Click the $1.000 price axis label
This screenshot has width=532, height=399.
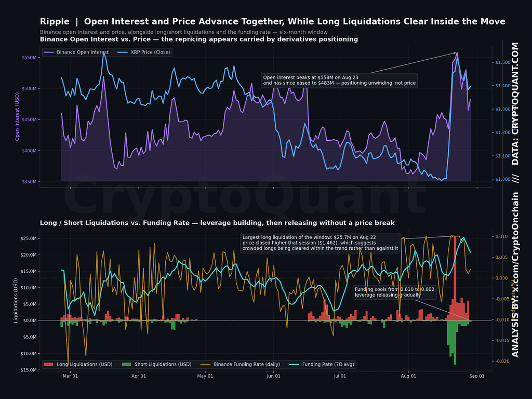coord(503,179)
